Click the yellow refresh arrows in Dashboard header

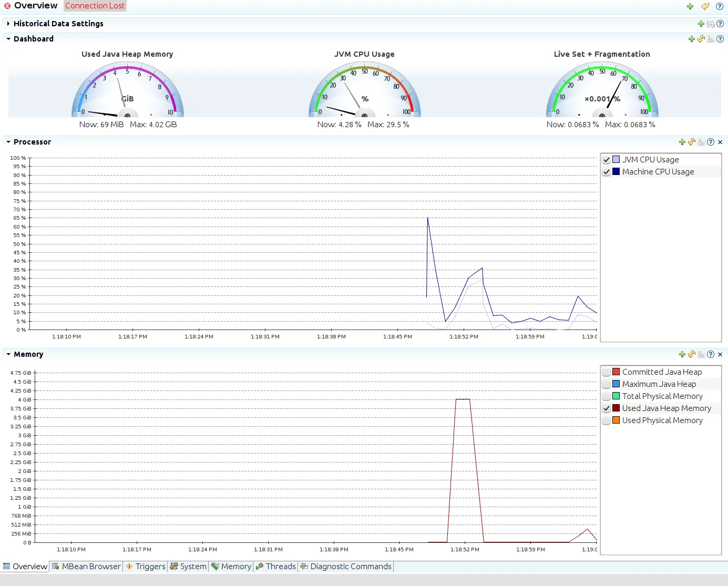point(701,39)
